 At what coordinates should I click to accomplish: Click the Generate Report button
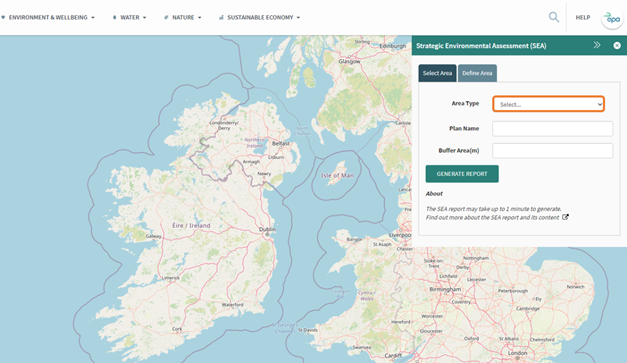[x=462, y=174]
